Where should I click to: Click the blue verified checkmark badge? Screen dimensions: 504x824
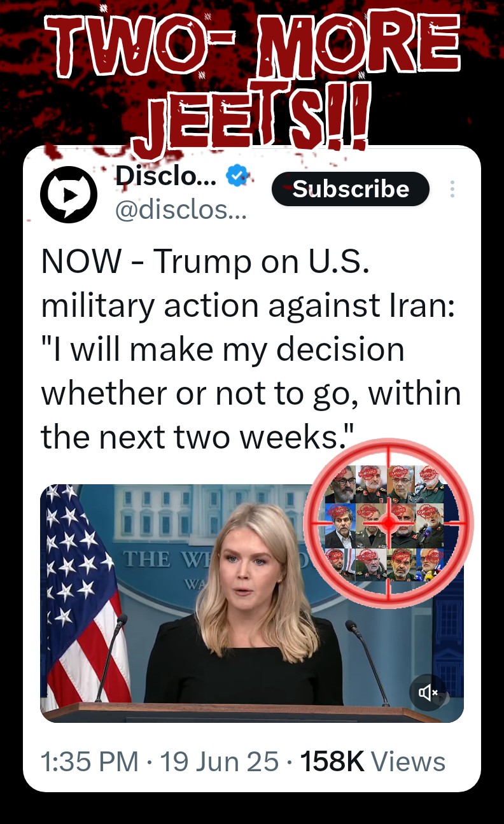pos(237,176)
